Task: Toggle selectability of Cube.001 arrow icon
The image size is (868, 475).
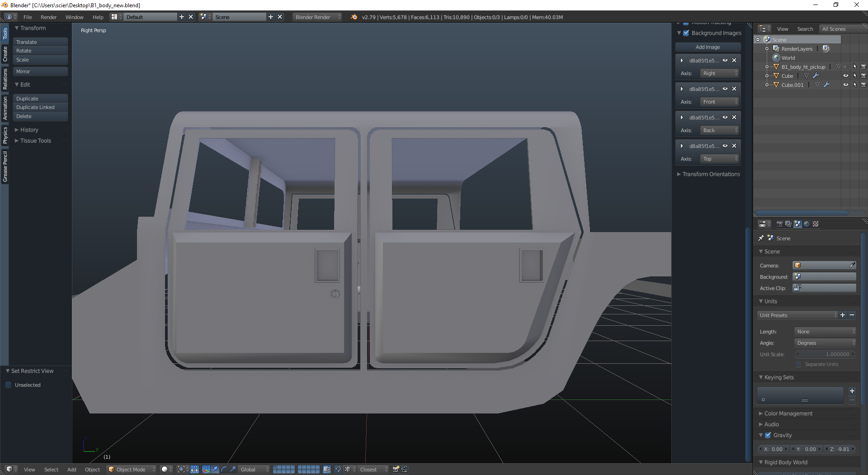Action: coord(855,85)
